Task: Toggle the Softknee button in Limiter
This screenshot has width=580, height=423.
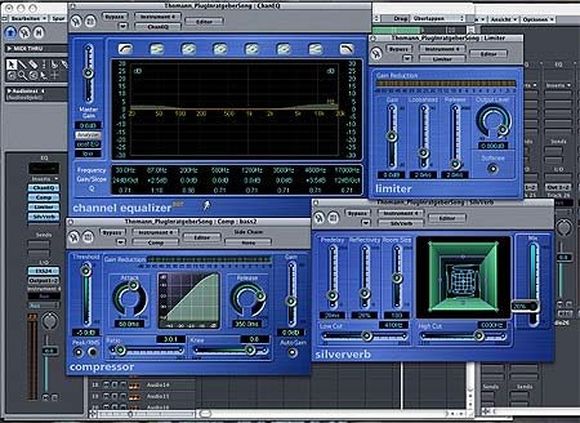Action: 493,169
